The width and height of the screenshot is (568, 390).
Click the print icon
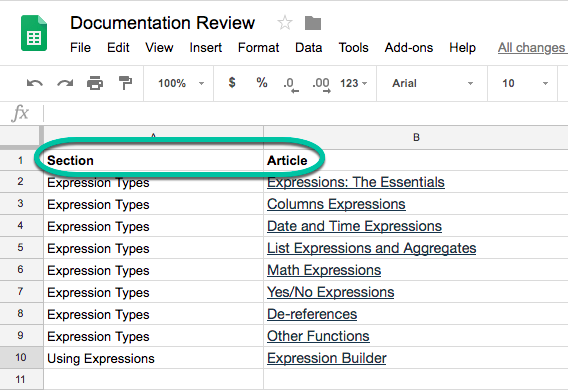tap(95, 83)
